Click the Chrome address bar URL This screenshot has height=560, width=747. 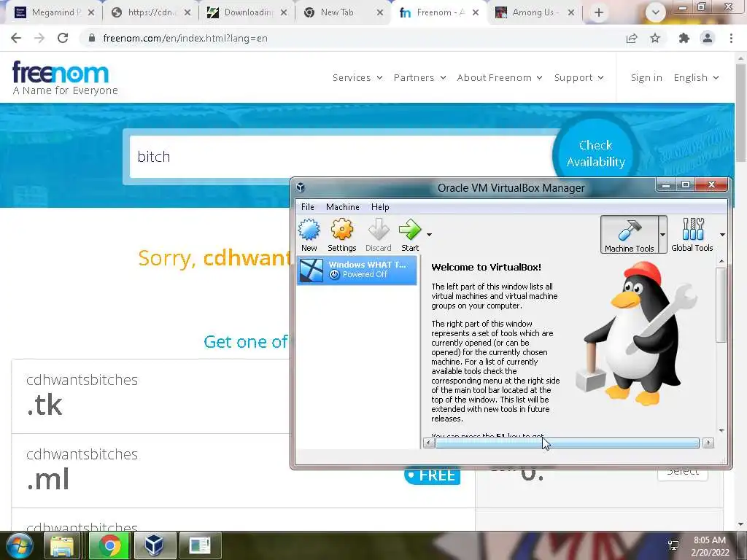pyautogui.click(x=185, y=38)
